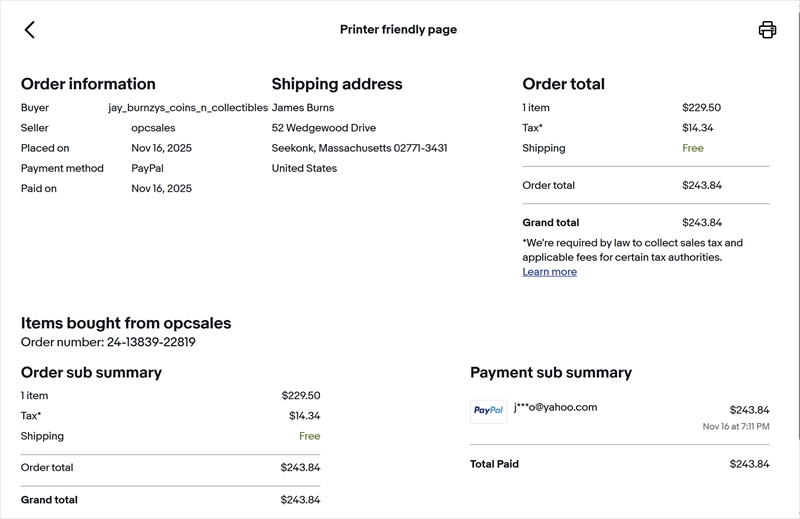Click the Items bought from opcsales heading
This screenshot has height=519, width=800.
[x=126, y=323]
